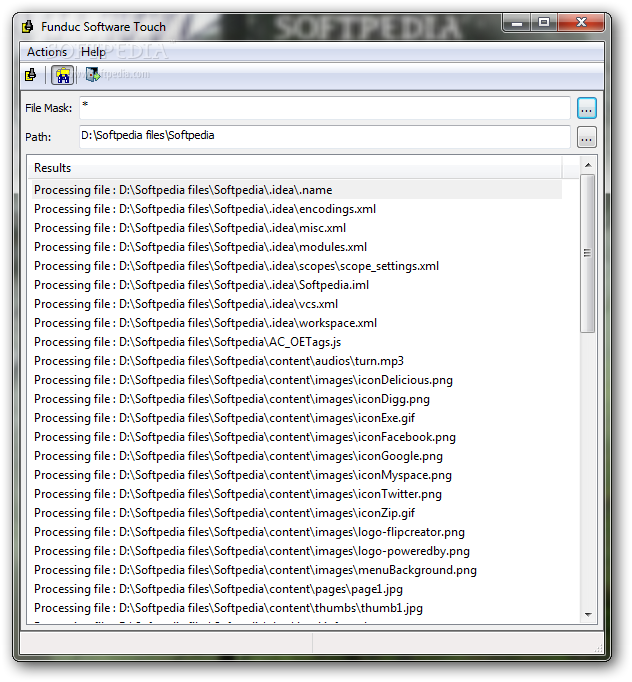Toggle the binoculars file-search toolbar button
The width and height of the screenshot is (632, 682).
(63, 75)
